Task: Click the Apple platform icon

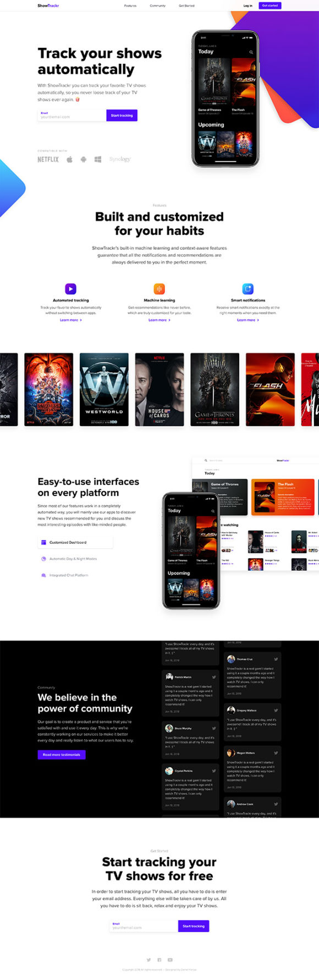Action: [x=70, y=159]
